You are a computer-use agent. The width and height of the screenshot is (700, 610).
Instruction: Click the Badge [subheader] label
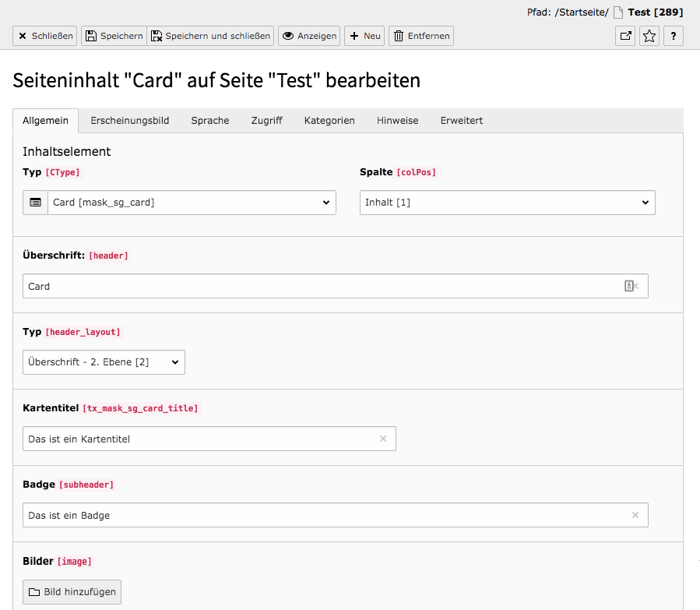click(69, 485)
